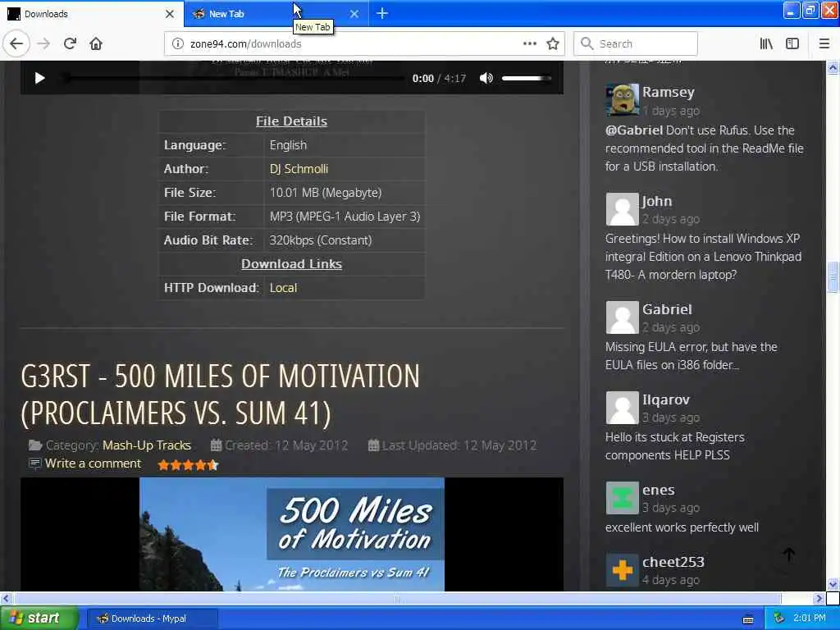Show site information icon in address bar

178,43
